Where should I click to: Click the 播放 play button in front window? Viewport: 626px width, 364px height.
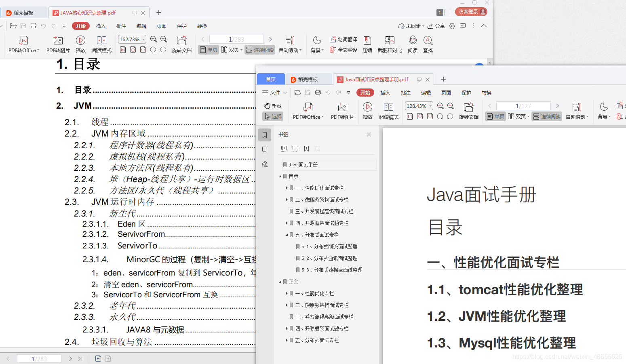pos(367,111)
